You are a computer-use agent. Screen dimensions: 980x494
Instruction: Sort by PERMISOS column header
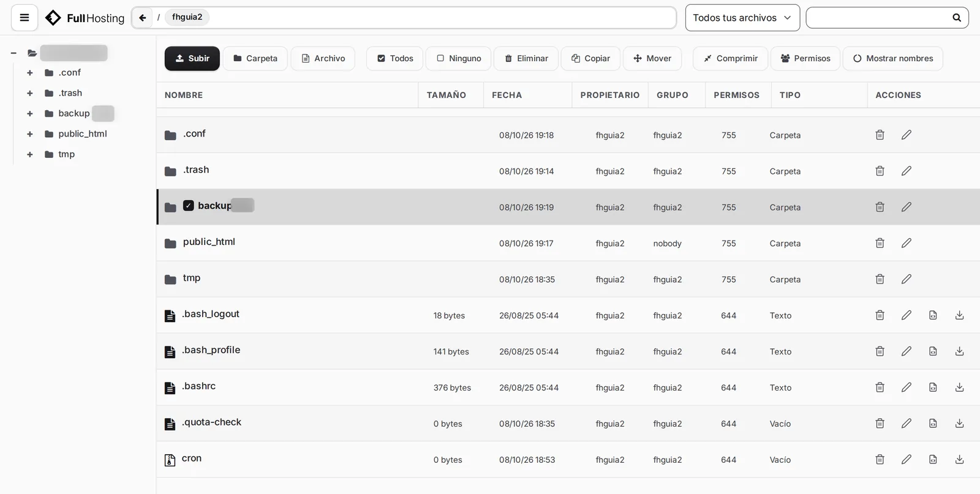click(x=736, y=95)
